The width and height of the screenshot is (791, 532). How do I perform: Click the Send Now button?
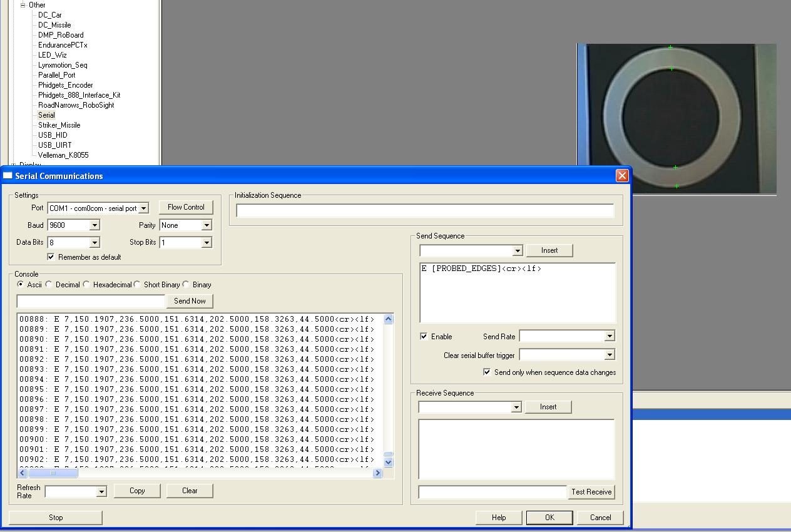[x=190, y=301]
